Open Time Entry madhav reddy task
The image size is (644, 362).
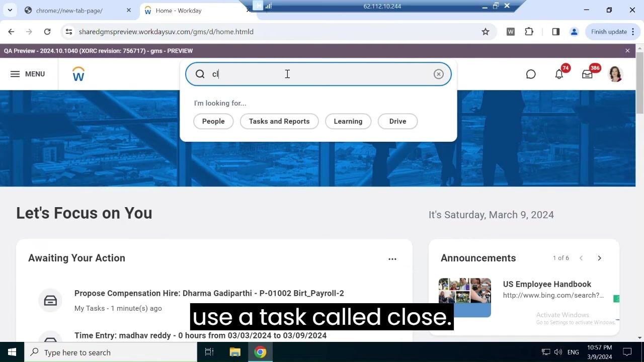pyautogui.click(x=201, y=335)
